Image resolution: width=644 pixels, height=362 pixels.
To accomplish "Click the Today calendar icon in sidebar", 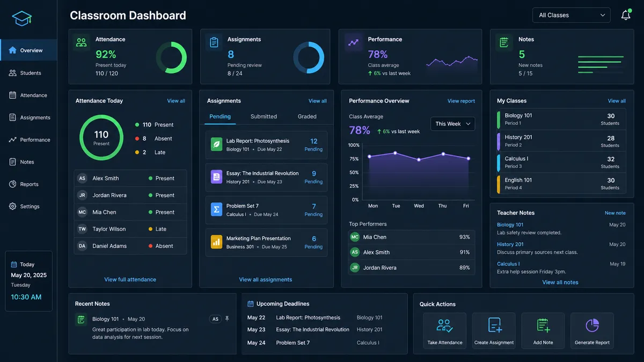I will [14, 264].
